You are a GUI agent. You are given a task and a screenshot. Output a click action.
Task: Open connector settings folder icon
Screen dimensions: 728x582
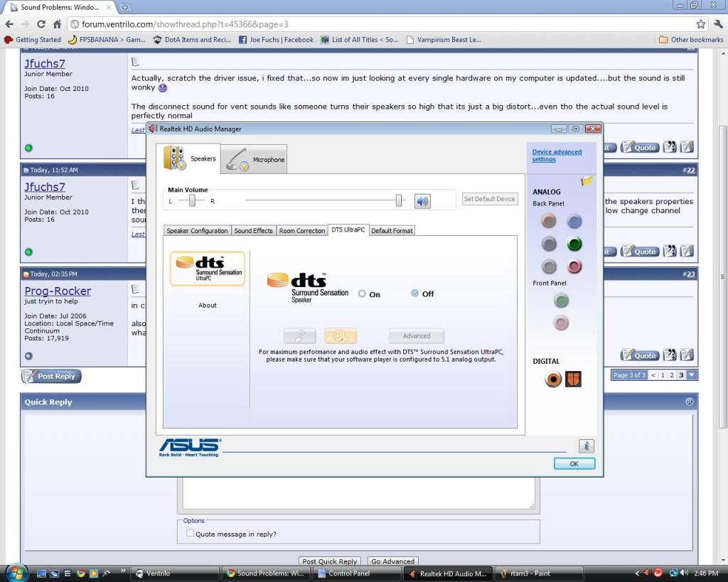pyautogui.click(x=587, y=180)
